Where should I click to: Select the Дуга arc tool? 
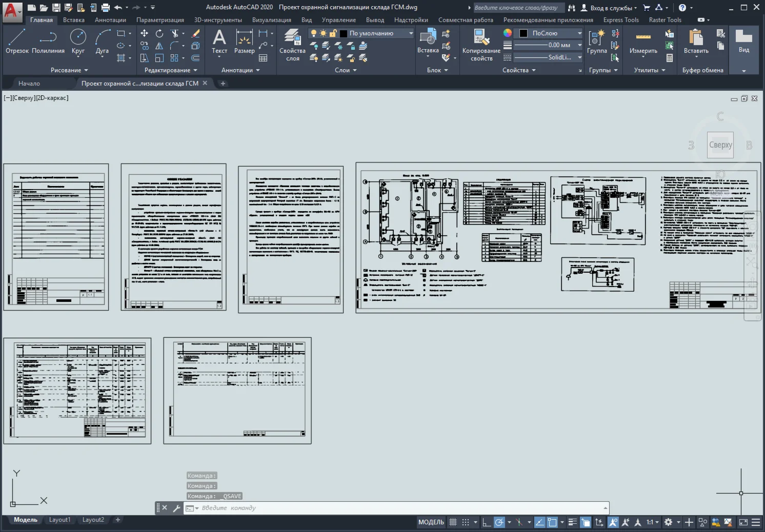click(102, 42)
